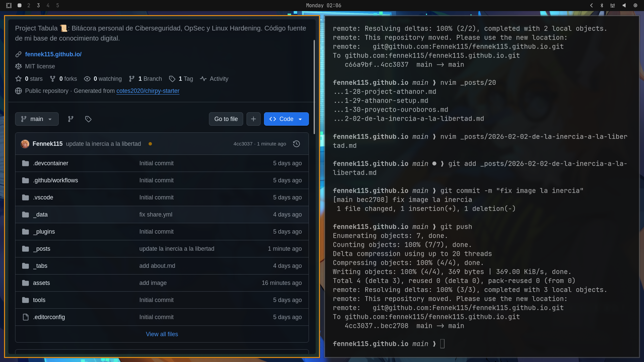This screenshot has width=644, height=362.
Task: Click the Bluetooth icon in top bar
Action: (x=602, y=5)
